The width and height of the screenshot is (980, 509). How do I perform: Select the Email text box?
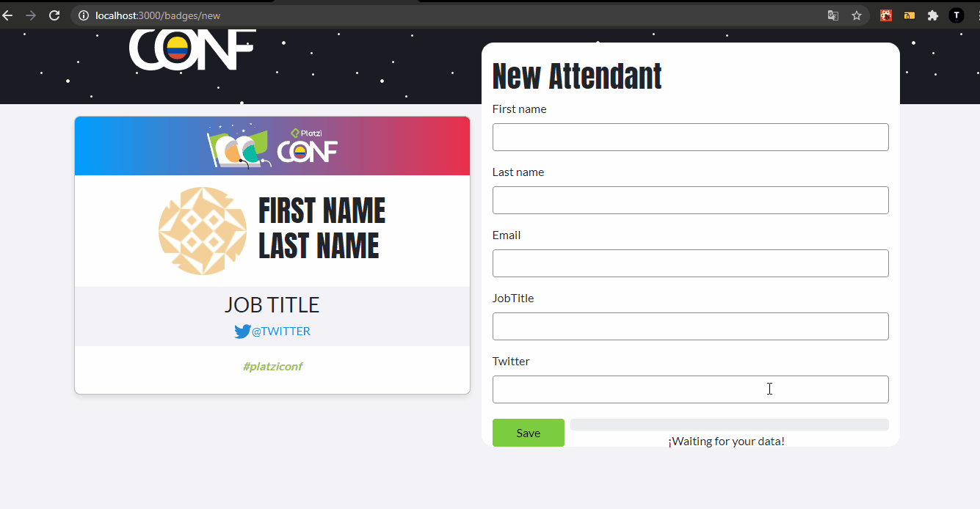(690, 263)
